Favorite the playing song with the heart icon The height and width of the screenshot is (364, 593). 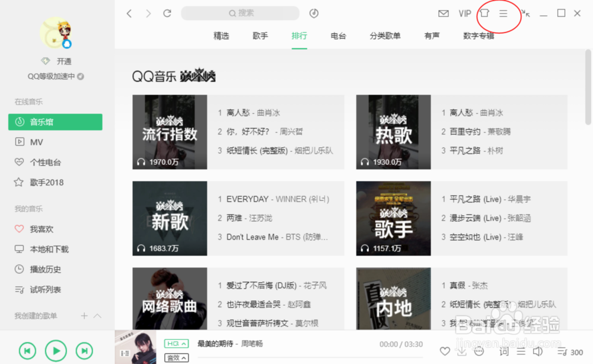(x=445, y=351)
